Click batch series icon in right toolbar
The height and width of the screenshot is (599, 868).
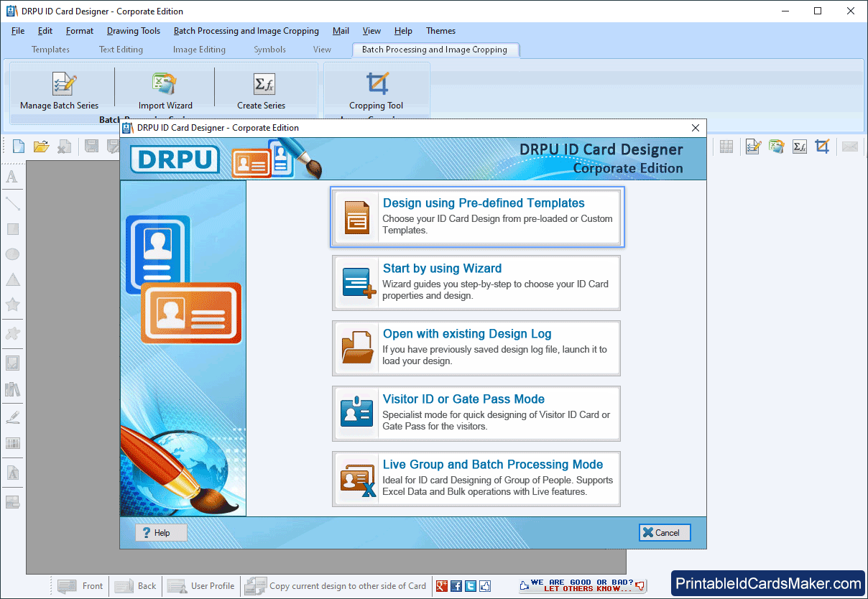pyautogui.click(x=753, y=147)
